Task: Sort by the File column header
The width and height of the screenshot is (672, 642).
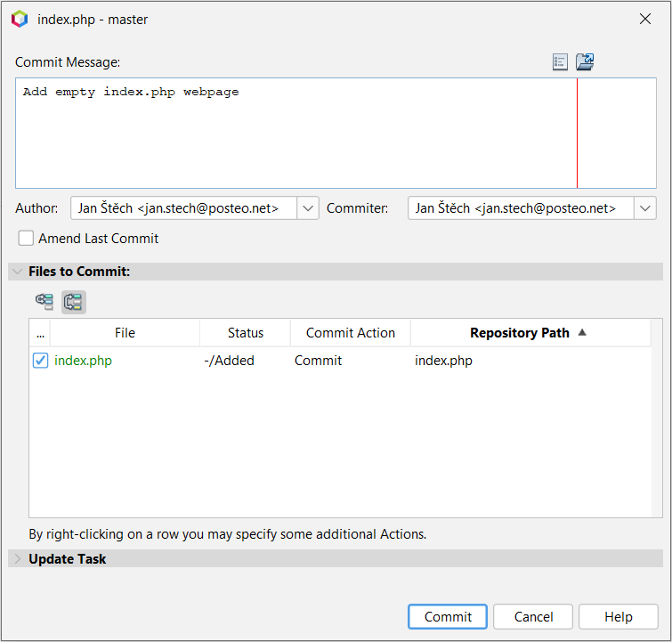Action: pyautogui.click(x=125, y=333)
